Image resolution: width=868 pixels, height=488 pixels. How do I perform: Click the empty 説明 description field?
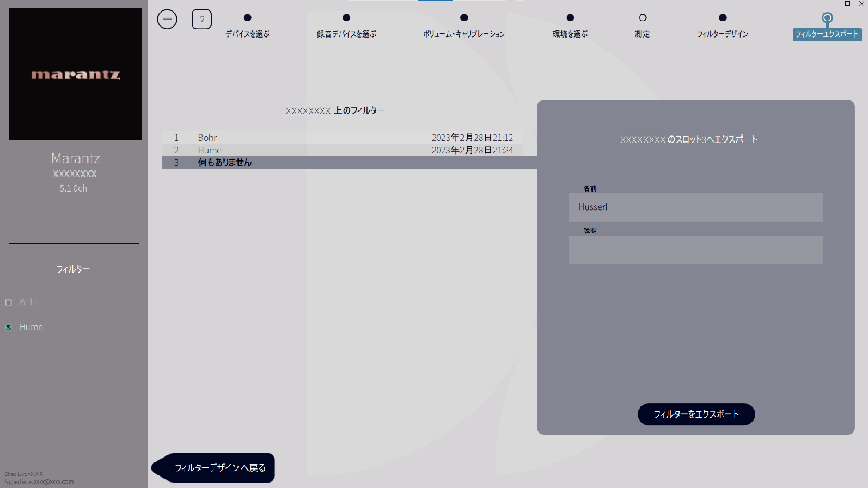696,250
